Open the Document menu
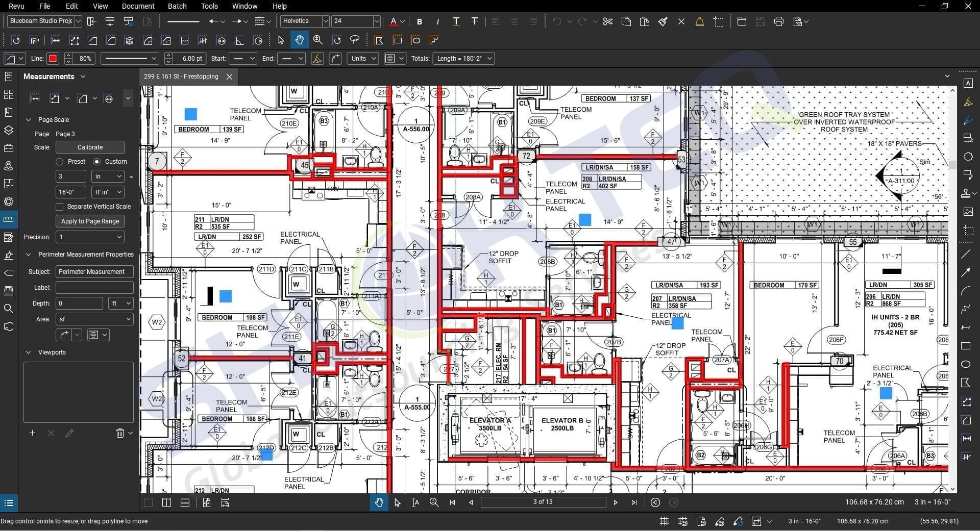 pyautogui.click(x=138, y=6)
